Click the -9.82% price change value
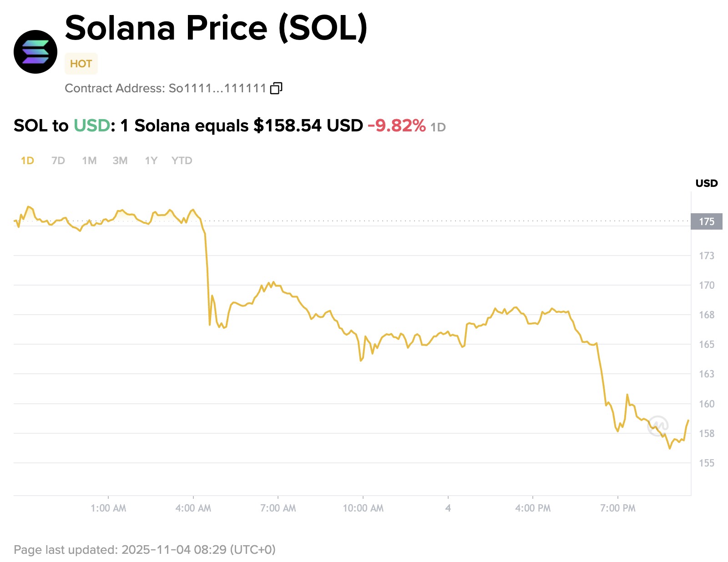This screenshot has width=728, height=562. tap(396, 125)
